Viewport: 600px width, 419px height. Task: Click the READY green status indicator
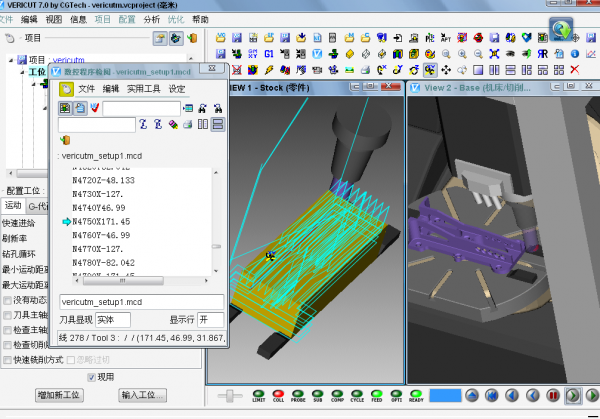[417, 394]
